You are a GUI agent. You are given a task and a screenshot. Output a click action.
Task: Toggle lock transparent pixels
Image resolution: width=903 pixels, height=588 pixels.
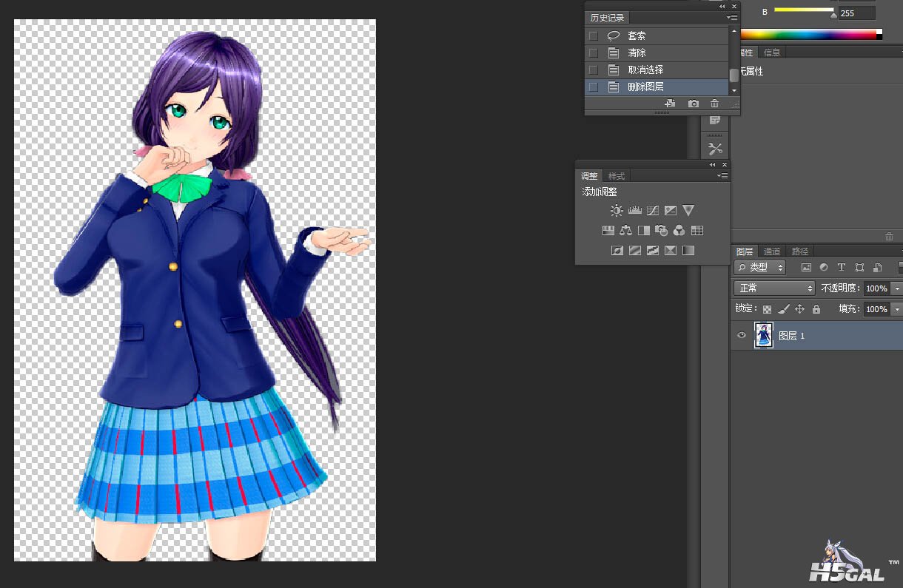768,309
